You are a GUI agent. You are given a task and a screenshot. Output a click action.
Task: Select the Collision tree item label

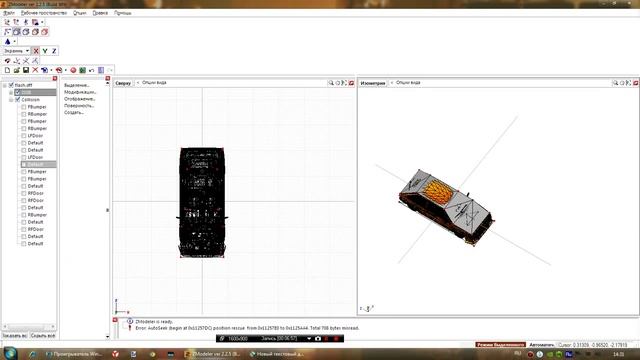point(31,100)
